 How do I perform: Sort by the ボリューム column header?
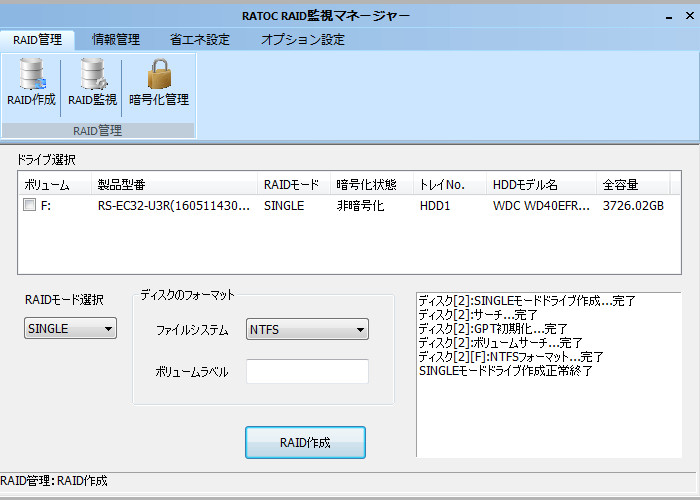(x=54, y=184)
